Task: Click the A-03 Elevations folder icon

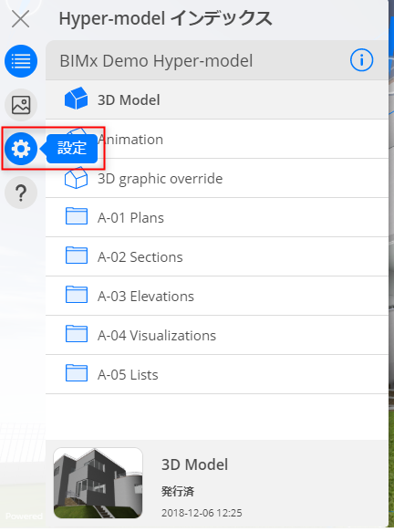Action: (x=77, y=295)
